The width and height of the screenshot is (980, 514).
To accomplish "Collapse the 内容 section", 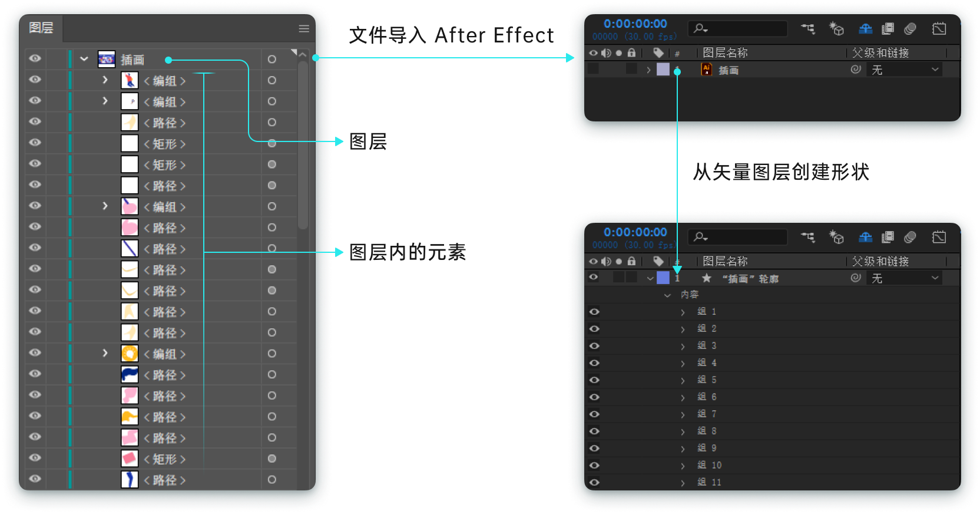I will 667,295.
